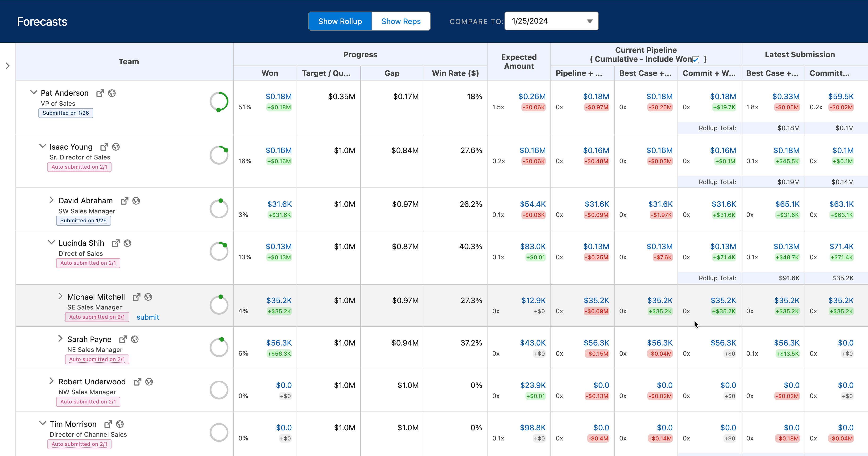Toggle the Include Won checkbox
This screenshot has width=868, height=456.
[696, 60]
